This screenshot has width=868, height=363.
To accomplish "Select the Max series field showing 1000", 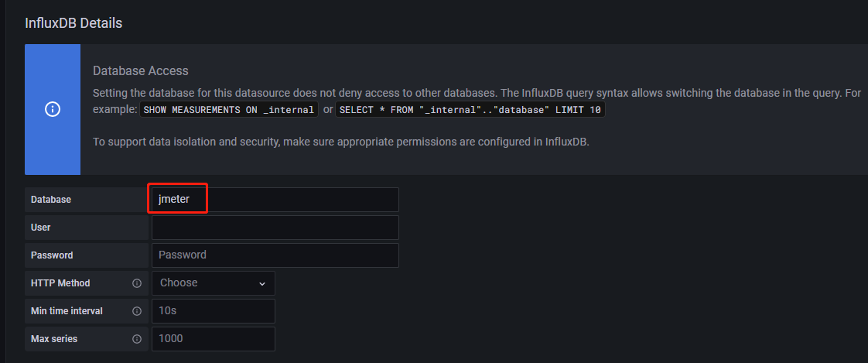I will [213, 339].
